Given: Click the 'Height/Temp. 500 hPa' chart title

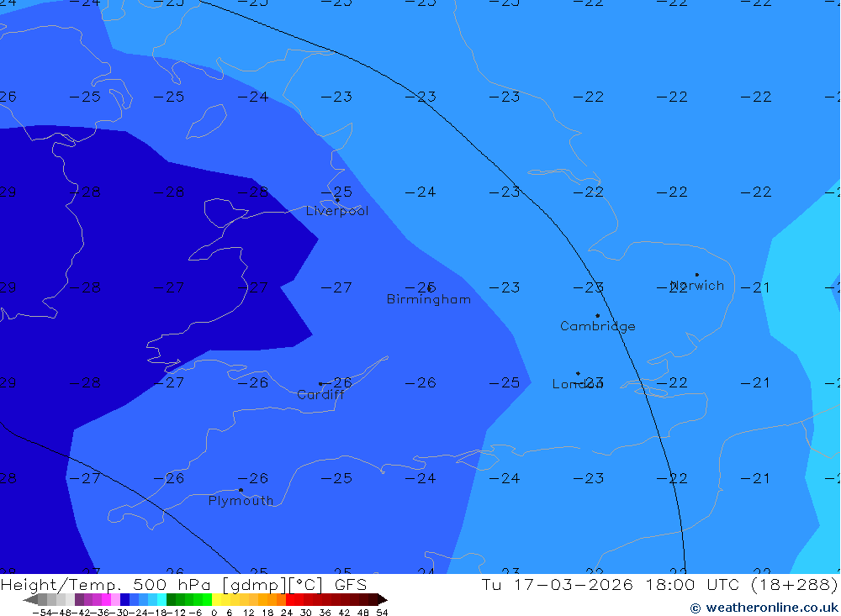Looking at the screenshot, I should (x=106, y=584).
